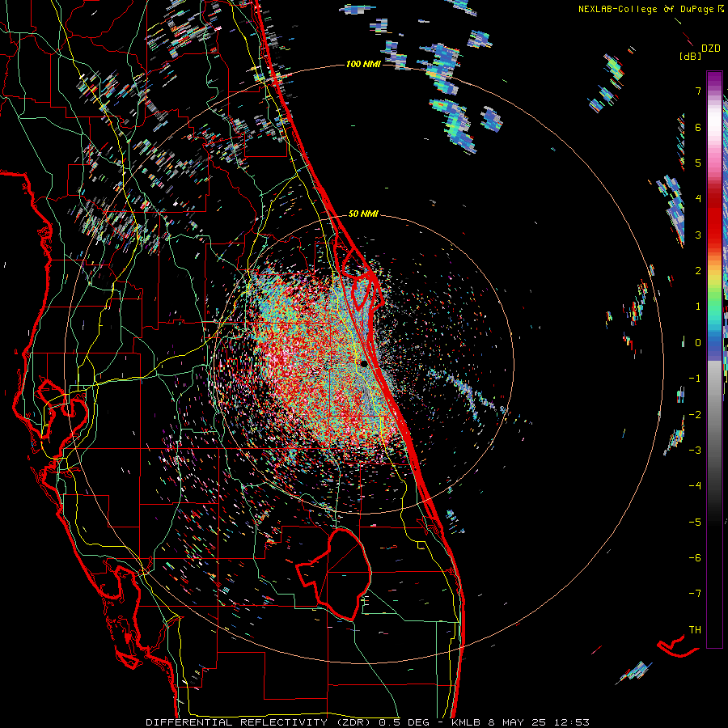728x728 pixels.
Task: Click the 6 dB value on color scale
Action: pyautogui.click(x=698, y=127)
